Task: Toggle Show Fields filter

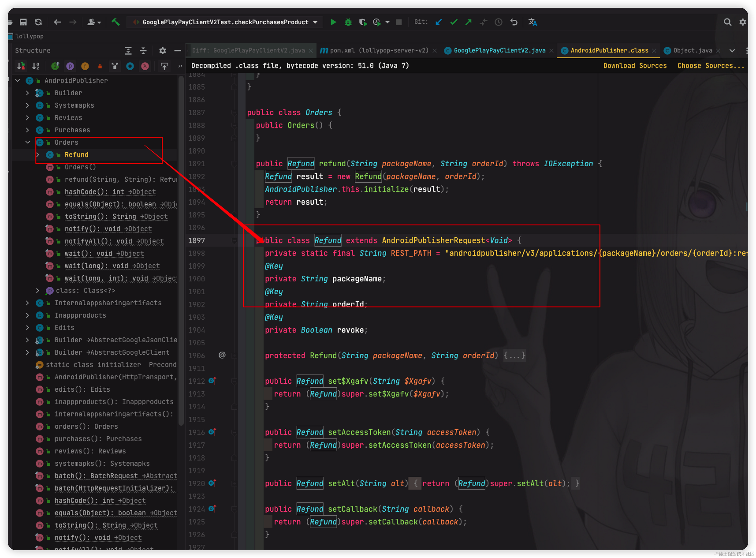Action: coord(85,66)
